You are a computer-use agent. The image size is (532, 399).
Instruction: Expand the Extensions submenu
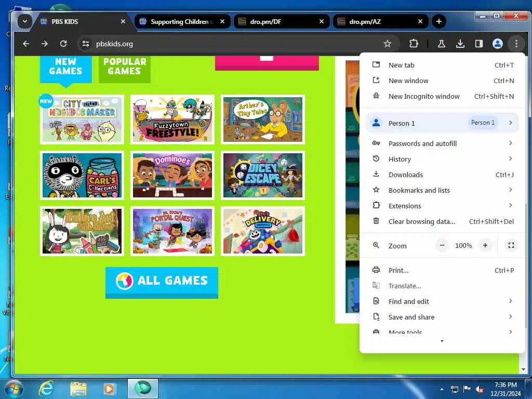point(443,206)
